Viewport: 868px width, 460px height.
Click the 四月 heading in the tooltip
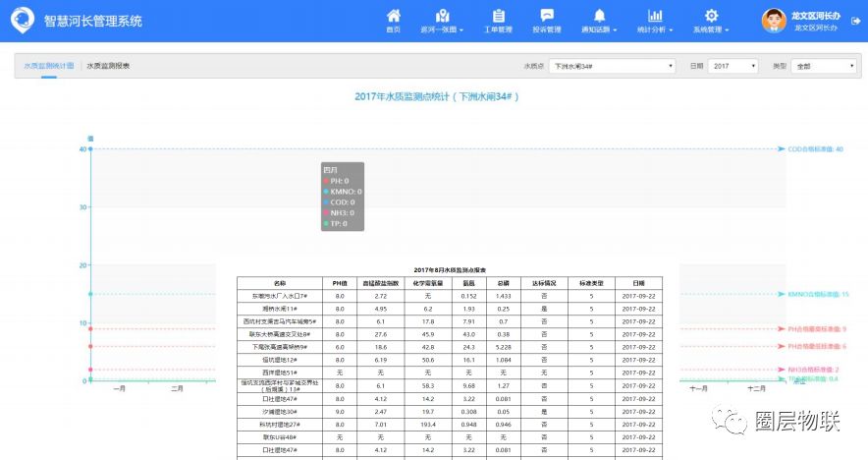pos(330,170)
